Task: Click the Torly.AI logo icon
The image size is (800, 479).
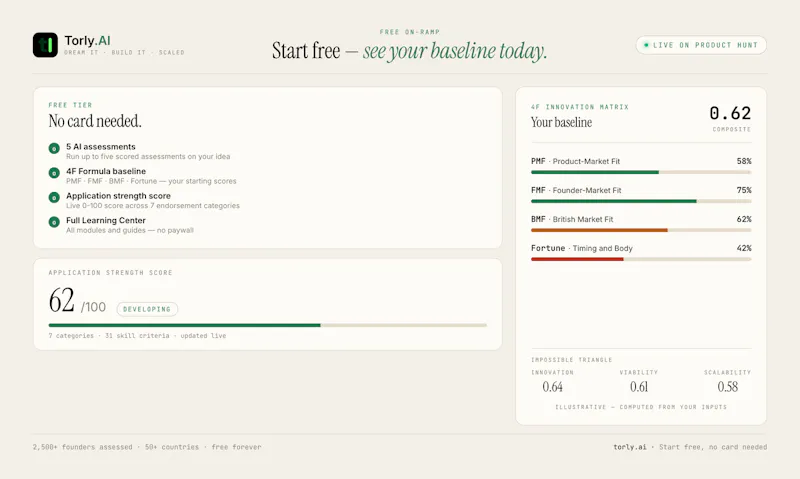Action: [45, 45]
